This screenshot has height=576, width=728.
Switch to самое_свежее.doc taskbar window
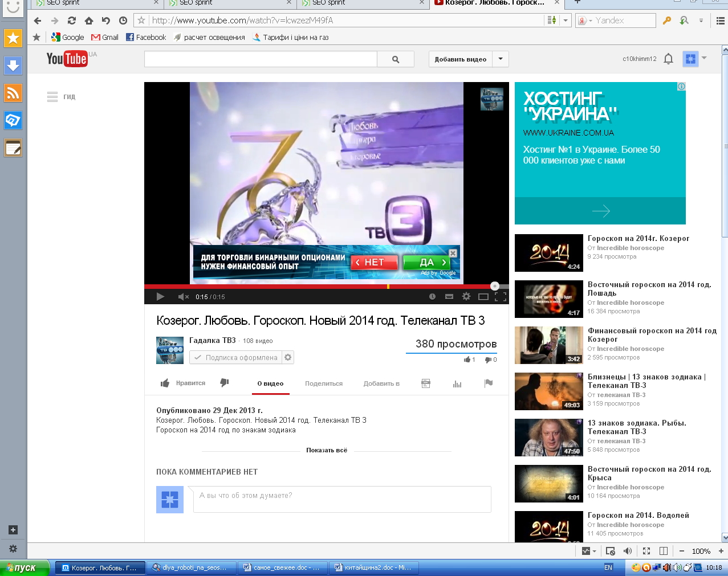pos(283,567)
